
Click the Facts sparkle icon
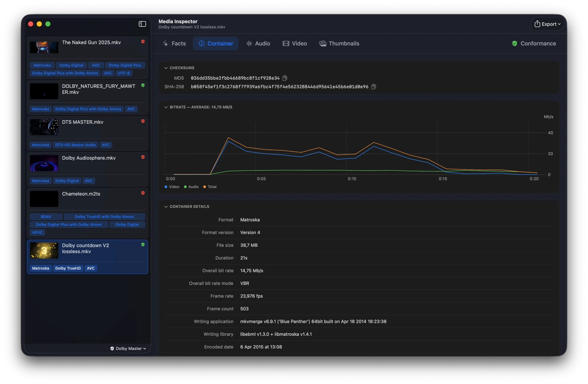coord(166,44)
